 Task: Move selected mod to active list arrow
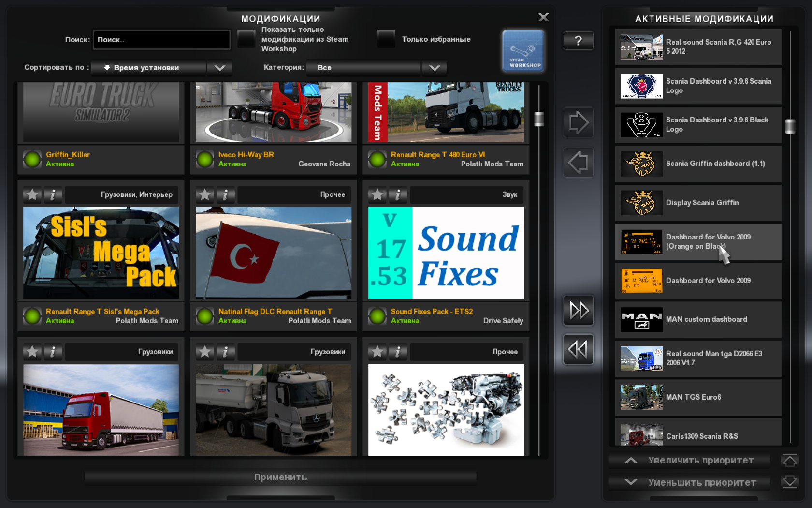578,122
